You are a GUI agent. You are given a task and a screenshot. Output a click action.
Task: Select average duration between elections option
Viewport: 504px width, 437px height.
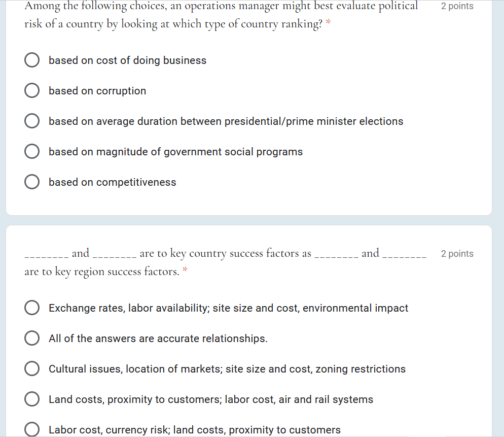coord(32,121)
